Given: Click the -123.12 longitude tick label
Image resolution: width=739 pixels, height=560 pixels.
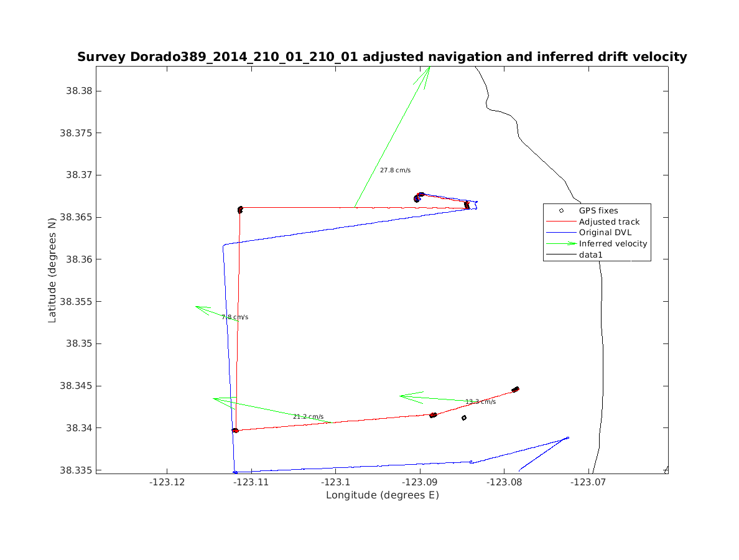Looking at the screenshot, I should [167, 482].
